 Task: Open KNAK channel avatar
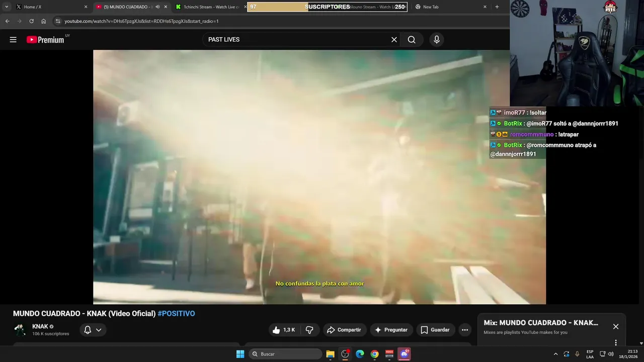point(20,330)
